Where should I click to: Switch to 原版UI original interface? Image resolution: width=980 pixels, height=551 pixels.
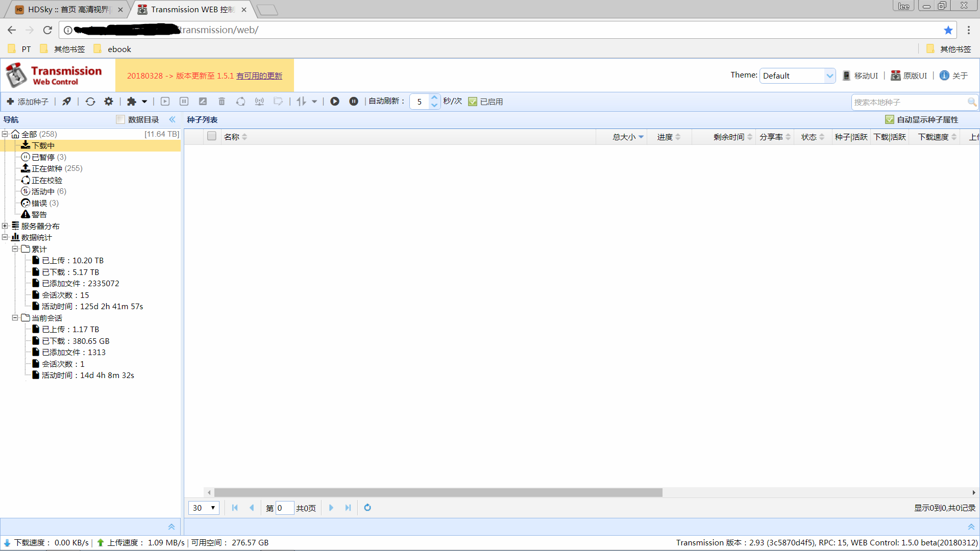click(909, 76)
